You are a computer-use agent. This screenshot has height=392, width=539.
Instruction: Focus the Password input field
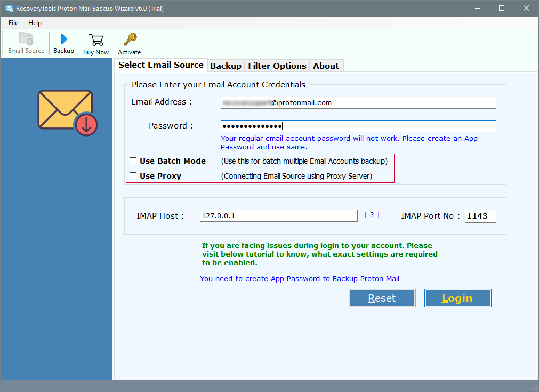(358, 126)
